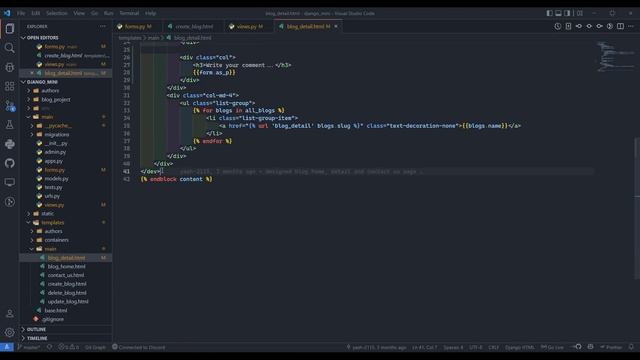Screen dimensions: 640x360
Task: Open blog_home.html in file tree
Action: (x=66, y=267)
